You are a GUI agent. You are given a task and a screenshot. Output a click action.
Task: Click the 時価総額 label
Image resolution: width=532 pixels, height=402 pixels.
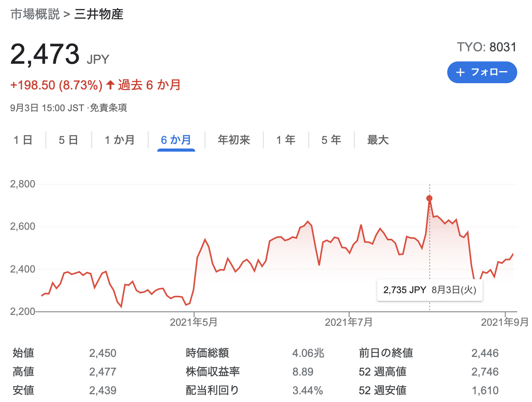207,353
